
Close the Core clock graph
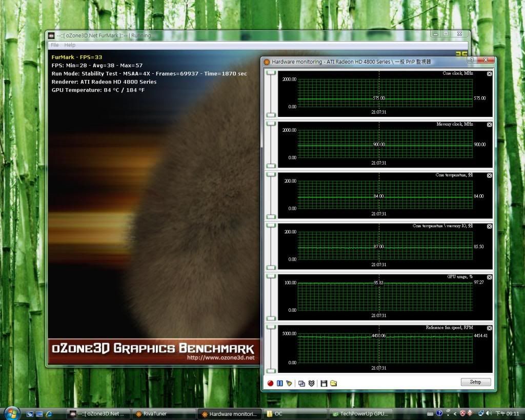[490, 74]
